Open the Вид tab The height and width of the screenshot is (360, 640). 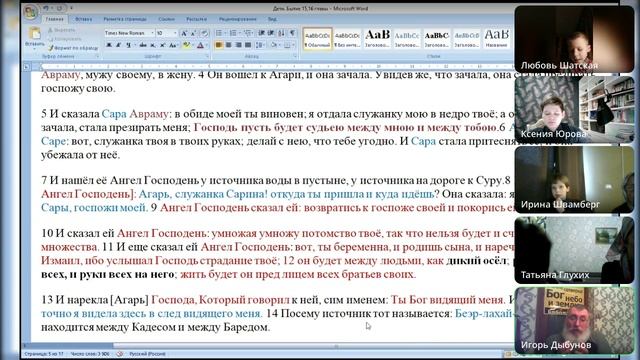272,19
